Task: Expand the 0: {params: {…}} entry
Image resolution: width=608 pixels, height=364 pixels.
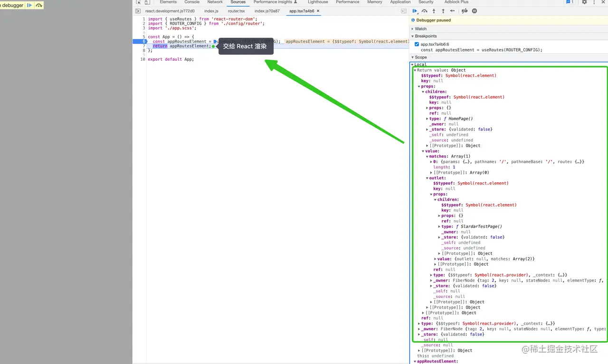Action: [x=431, y=162]
